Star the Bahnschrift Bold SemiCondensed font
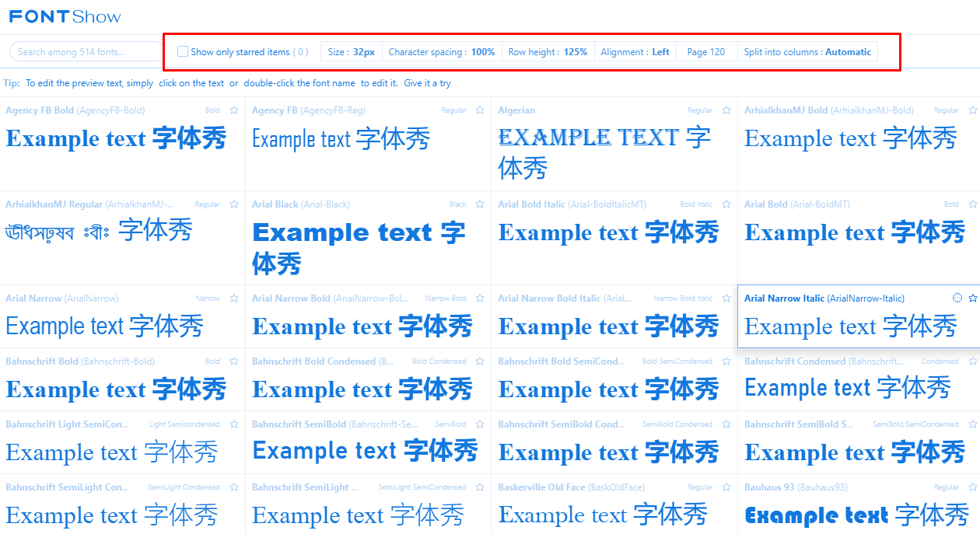This screenshot has height=534, width=980. pyautogui.click(x=726, y=361)
